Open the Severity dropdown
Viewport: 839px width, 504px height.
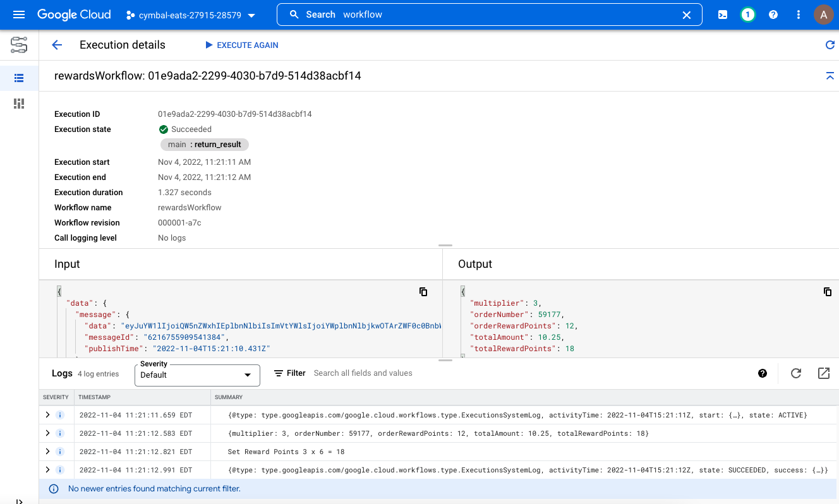tap(197, 375)
